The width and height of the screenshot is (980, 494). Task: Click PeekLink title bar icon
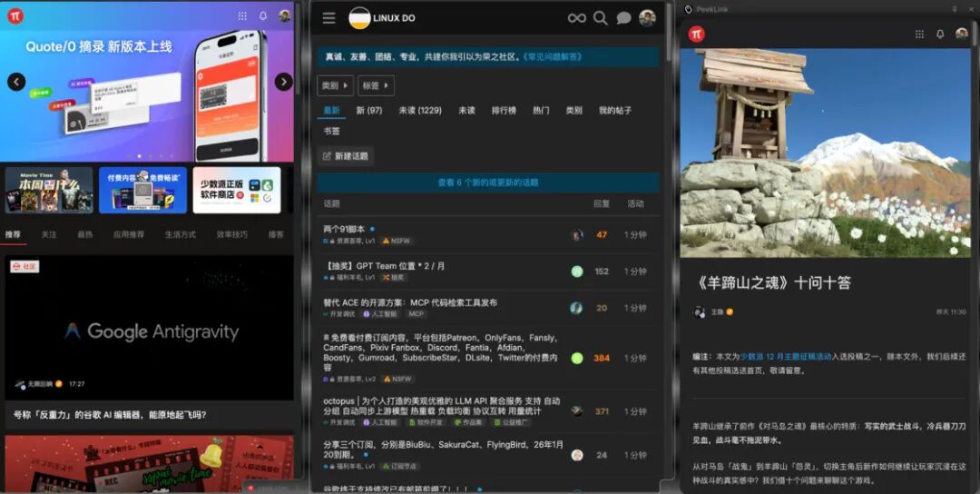(x=689, y=9)
